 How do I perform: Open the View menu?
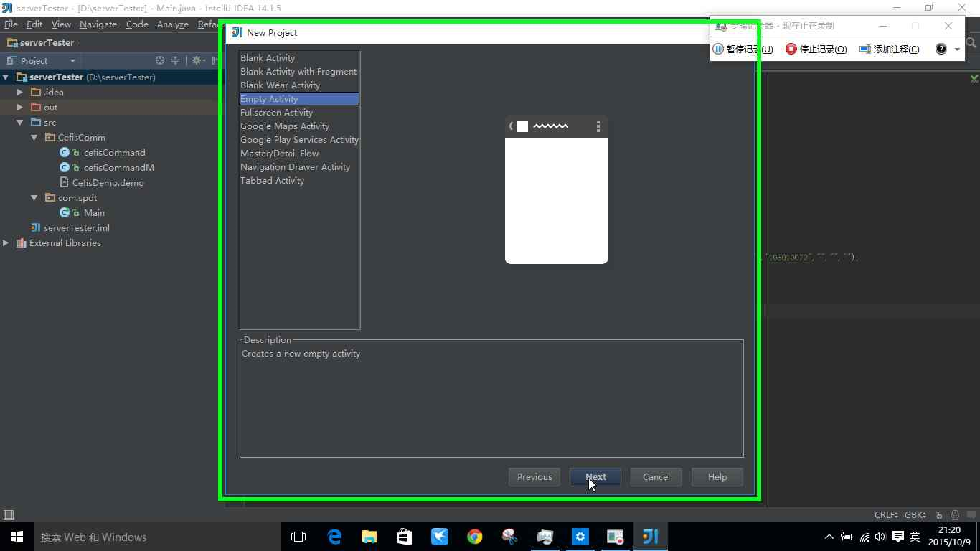click(61, 24)
